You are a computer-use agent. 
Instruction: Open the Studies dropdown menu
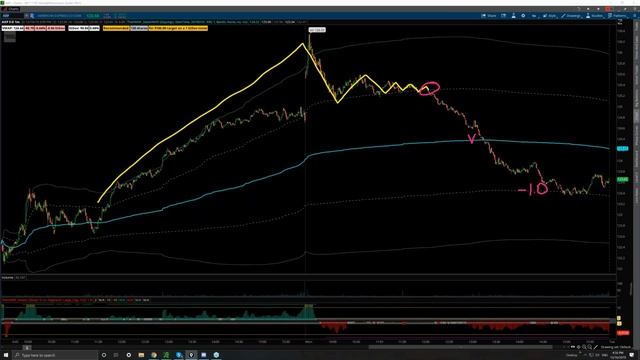tap(594, 16)
